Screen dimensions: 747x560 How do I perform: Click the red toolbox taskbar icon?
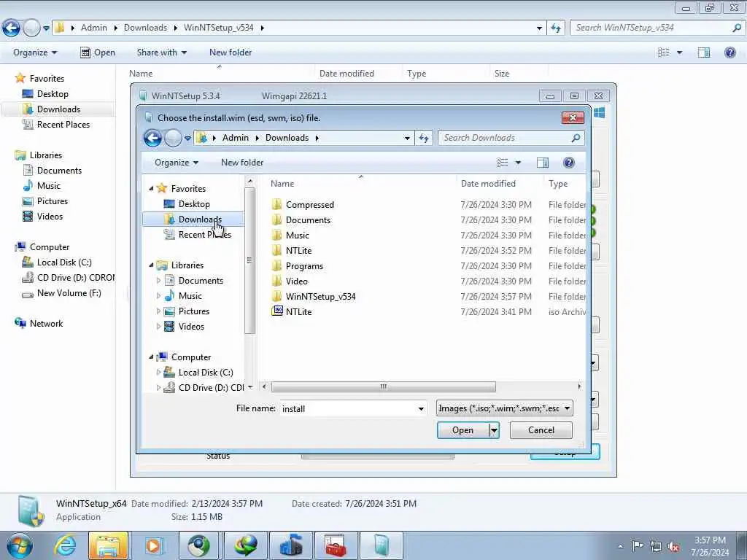coord(336,545)
